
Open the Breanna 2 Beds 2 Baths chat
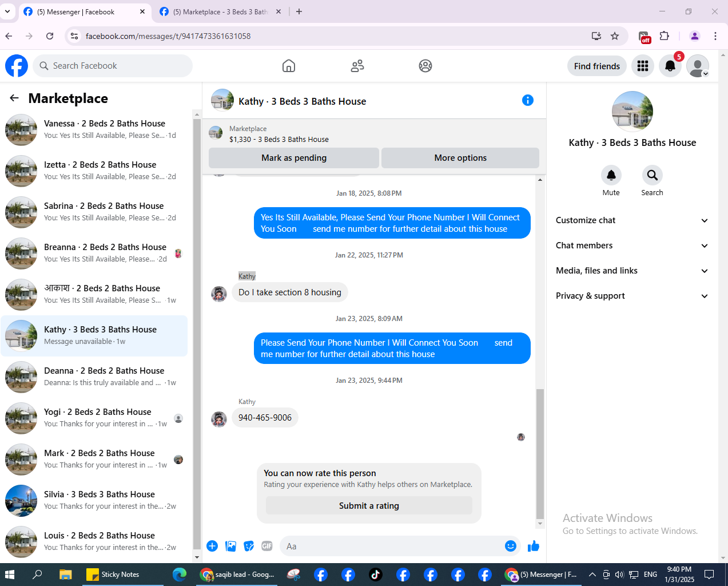[94, 253]
